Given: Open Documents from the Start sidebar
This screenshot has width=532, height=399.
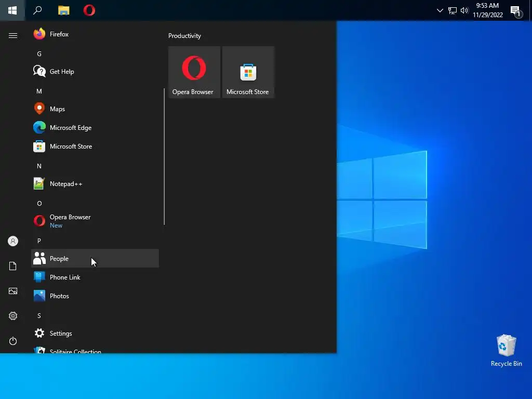Looking at the screenshot, I should pos(13,266).
